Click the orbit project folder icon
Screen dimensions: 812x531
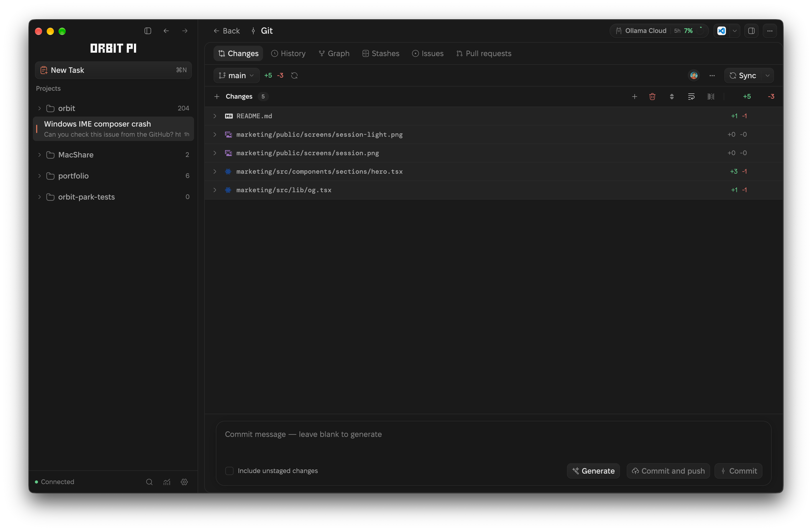pos(51,109)
